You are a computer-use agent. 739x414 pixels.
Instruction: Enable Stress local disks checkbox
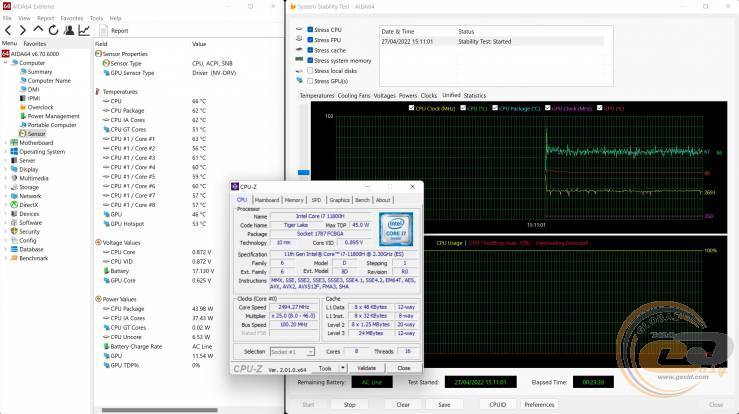click(310, 71)
